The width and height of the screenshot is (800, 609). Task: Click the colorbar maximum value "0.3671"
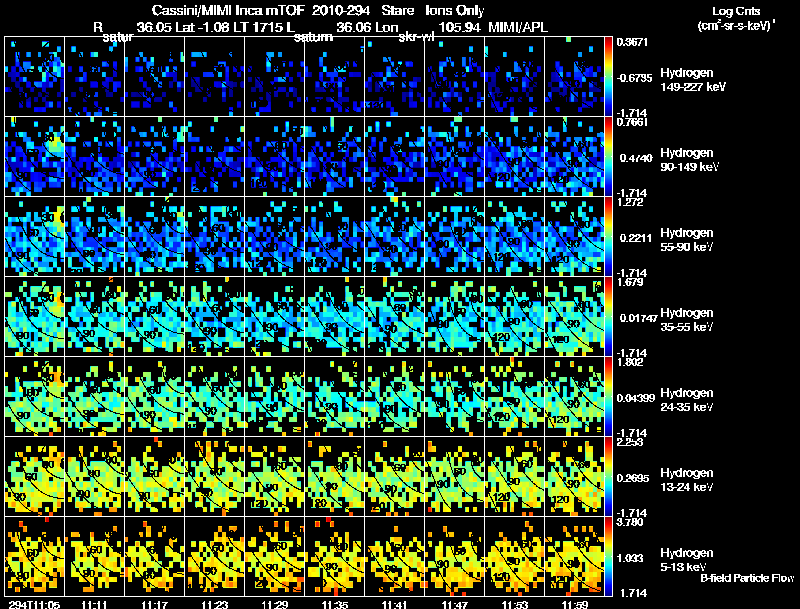coord(632,42)
